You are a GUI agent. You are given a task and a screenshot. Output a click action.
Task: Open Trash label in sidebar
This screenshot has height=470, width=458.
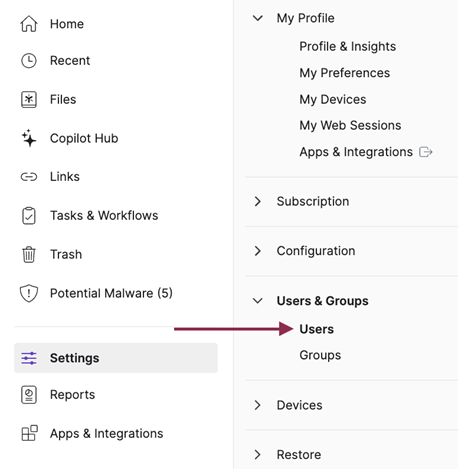click(x=66, y=255)
